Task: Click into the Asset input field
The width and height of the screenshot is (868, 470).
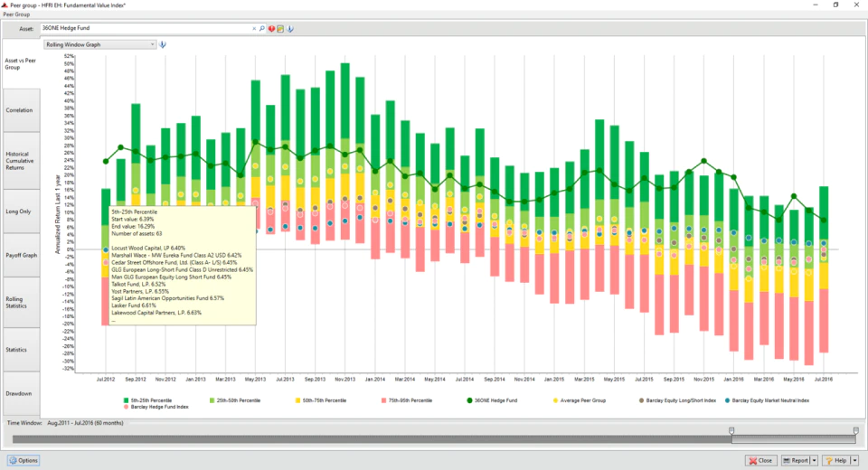Action: [145, 28]
